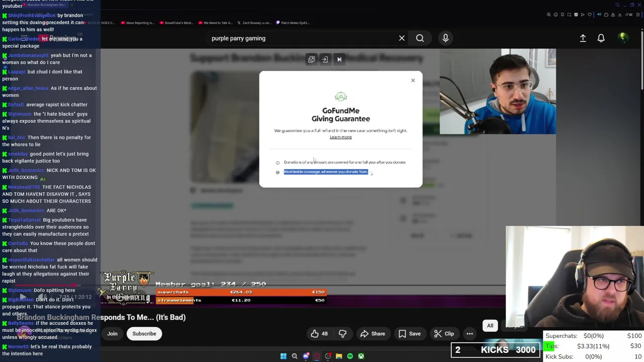Click chat username Jumbobananasplit
This screenshot has width=644, height=362.
point(28,55)
